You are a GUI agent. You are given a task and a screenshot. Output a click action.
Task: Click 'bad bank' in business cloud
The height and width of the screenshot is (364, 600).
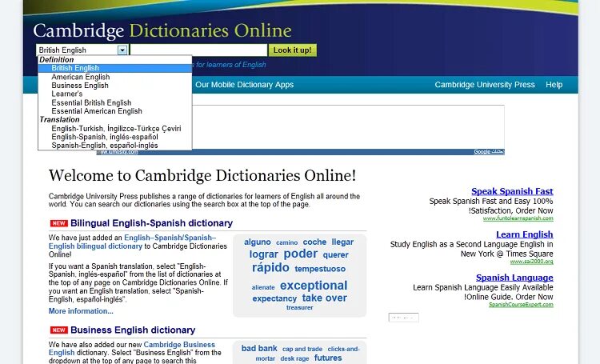pyautogui.click(x=259, y=348)
